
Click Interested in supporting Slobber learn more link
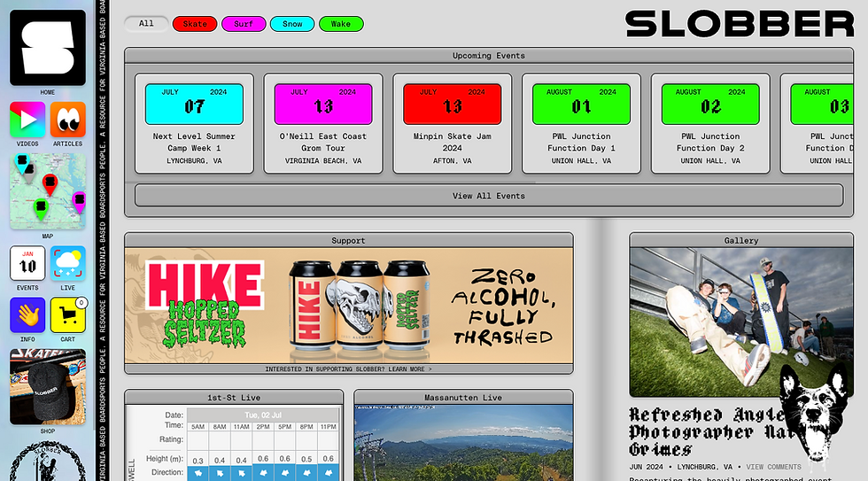click(349, 369)
